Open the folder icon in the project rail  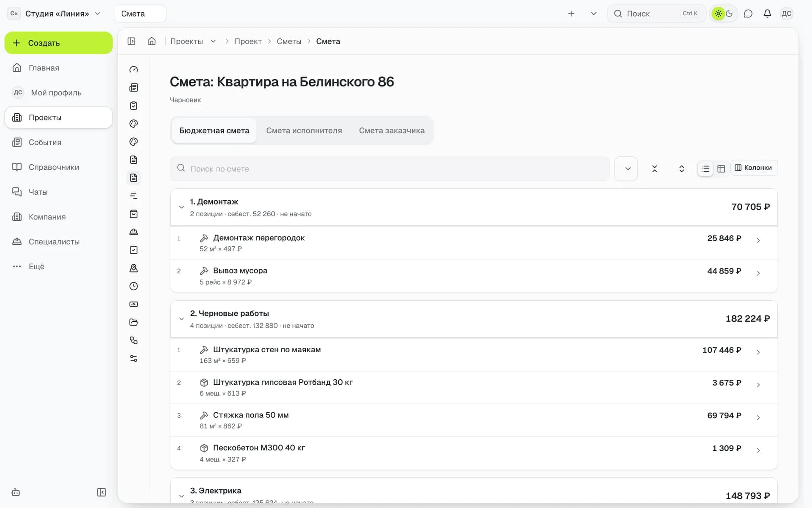(x=134, y=322)
